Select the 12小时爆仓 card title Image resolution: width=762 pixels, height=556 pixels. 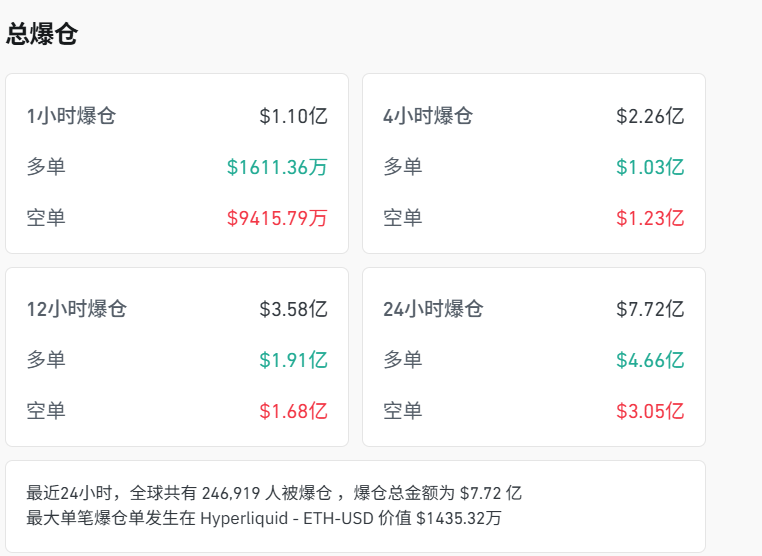(x=77, y=309)
